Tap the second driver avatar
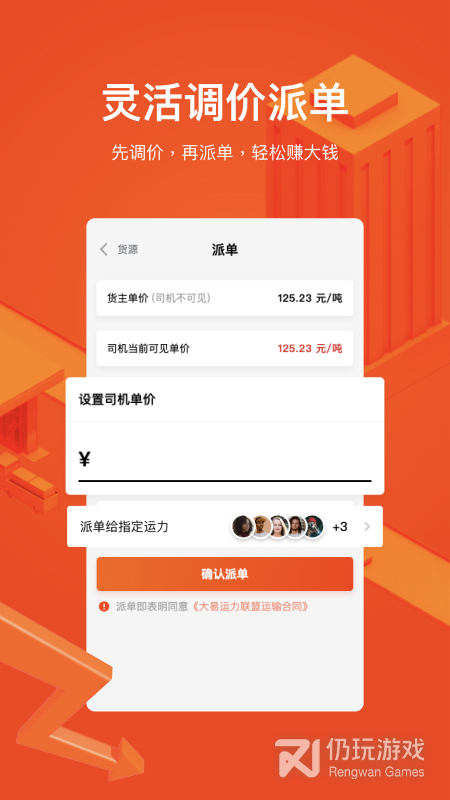 pyautogui.click(x=261, y=527)
